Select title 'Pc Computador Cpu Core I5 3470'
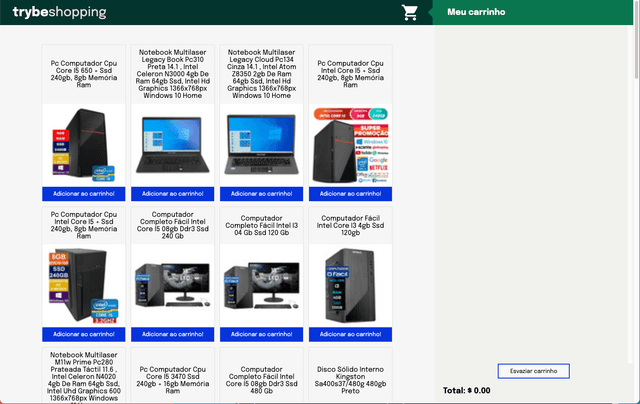Screen dimensions: 640x404 [x=173, y=380]
